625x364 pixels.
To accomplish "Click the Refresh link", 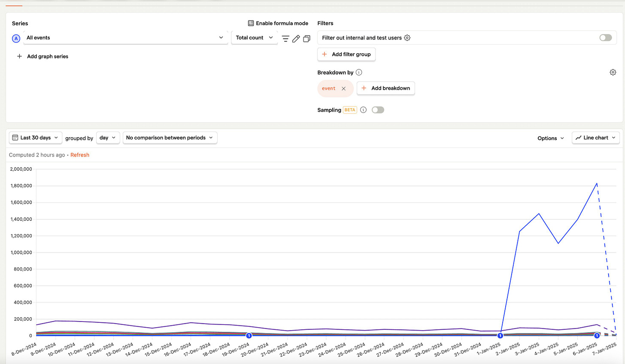I will 80,155.
